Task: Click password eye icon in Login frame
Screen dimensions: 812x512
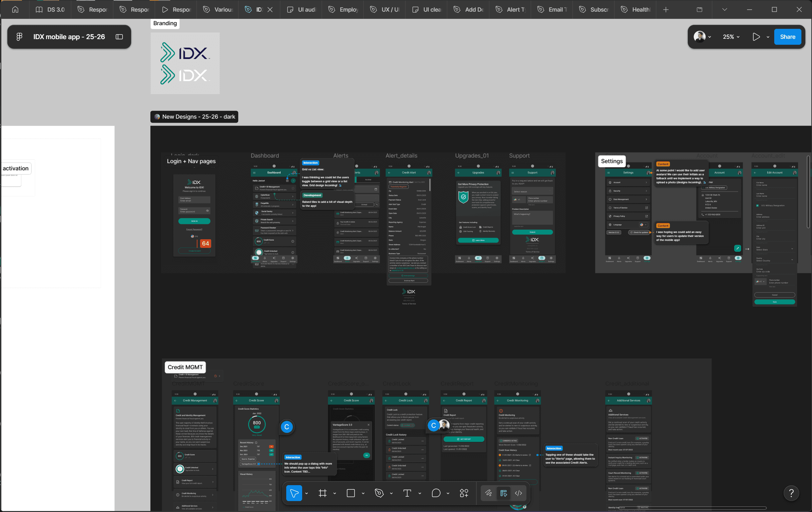Action: coord(207,210)
